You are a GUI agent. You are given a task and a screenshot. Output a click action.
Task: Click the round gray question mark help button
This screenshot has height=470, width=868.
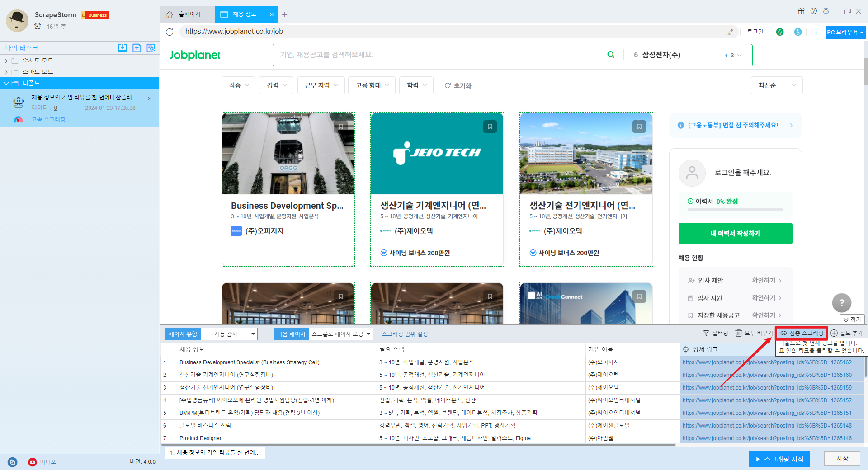click(841, 303)
